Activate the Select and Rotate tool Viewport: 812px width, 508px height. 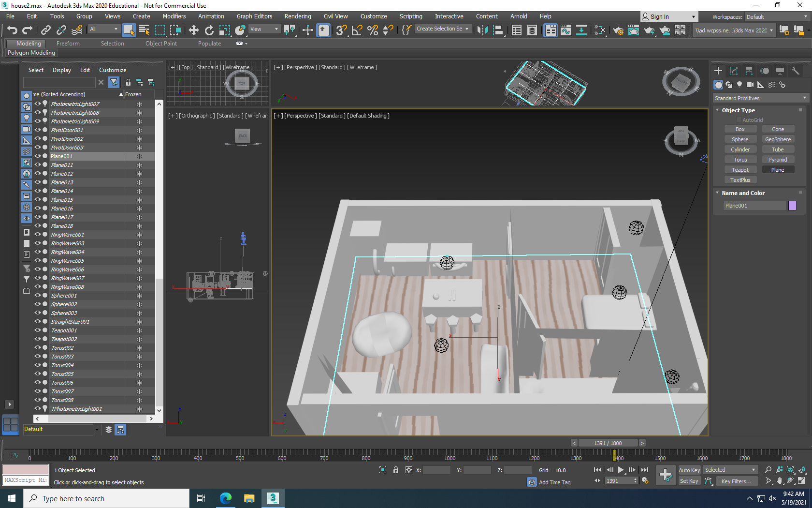tap(209, 30)
